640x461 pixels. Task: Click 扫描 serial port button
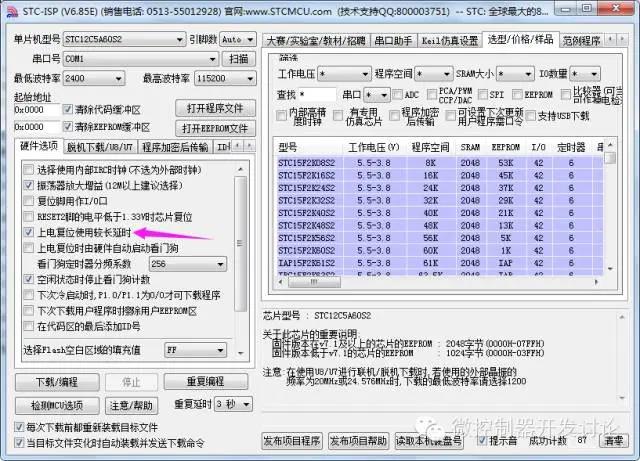point(239,59)
